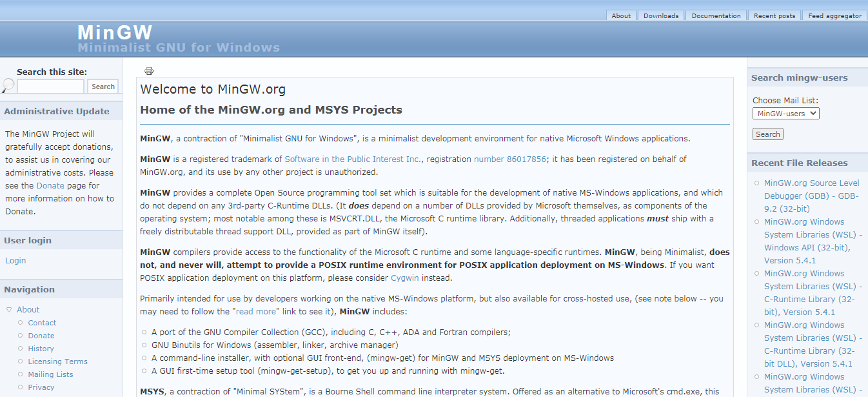Open Windows API (32-bit) Version 5.4.1 release
Viewport: 868px width, 397px height.
coord(813,241)
